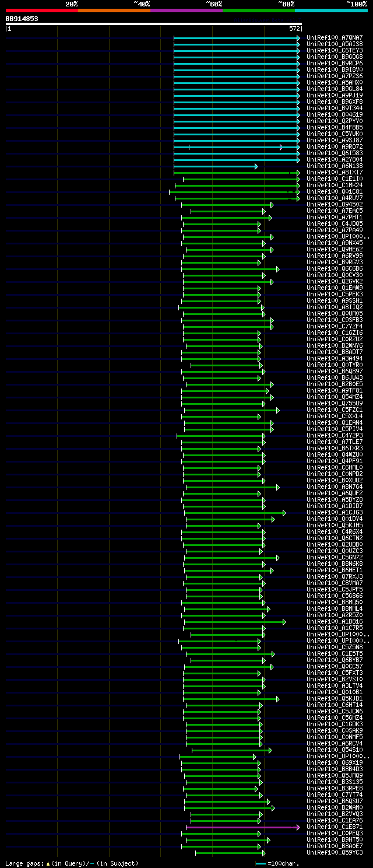Select label UniRef100_A6N138

click(x=335, y=166)
